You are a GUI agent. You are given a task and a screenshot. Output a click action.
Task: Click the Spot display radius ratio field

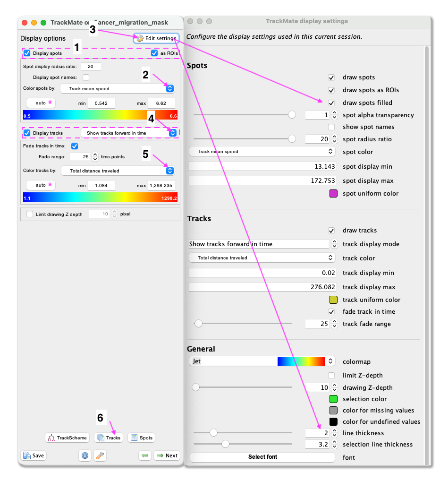[91, 67]
